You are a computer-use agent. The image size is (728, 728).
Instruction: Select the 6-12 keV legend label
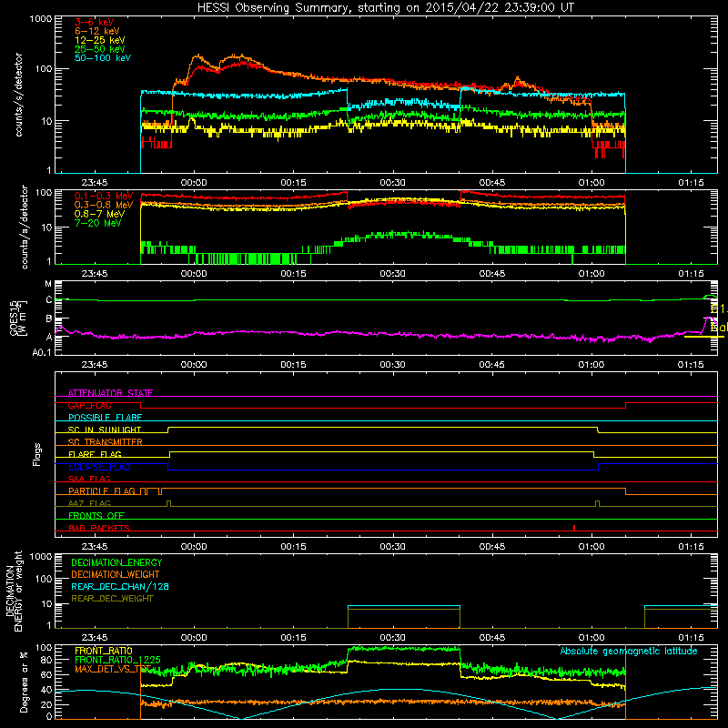pyautogui.click(x=97, y=31)
